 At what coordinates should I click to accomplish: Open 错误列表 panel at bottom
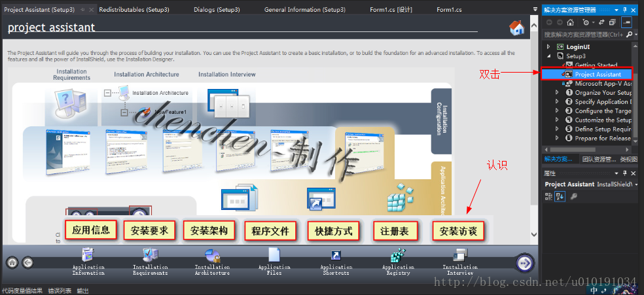pyautogui.click(x=59, y=291)
